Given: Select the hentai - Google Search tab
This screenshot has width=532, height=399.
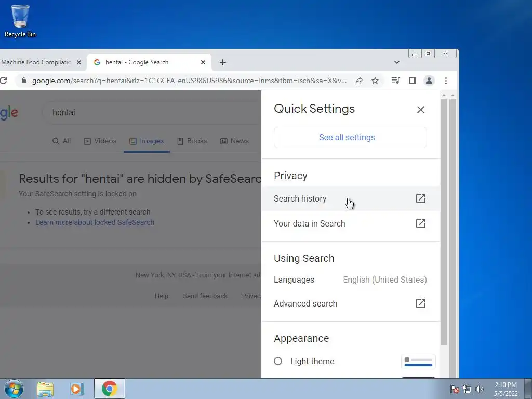Looking at the screenshot, I should 149,62.
